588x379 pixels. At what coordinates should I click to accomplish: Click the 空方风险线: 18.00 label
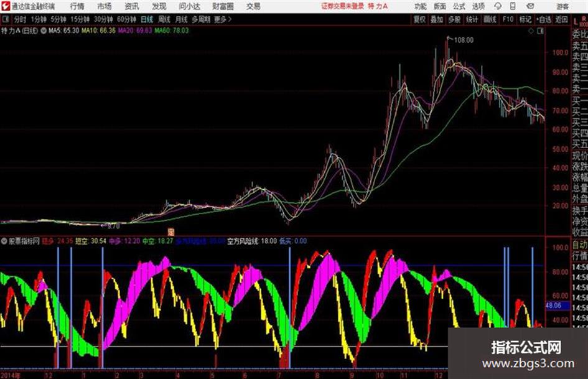252,241
